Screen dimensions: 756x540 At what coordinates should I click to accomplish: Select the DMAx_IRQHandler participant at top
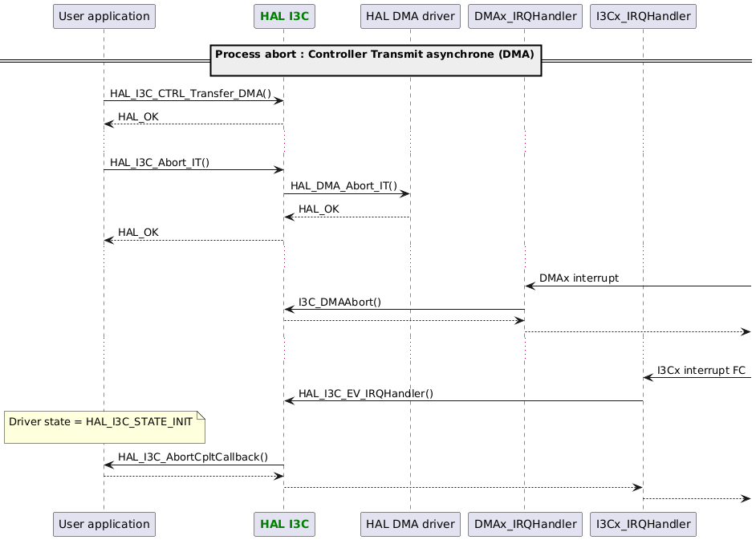point(524,16)
